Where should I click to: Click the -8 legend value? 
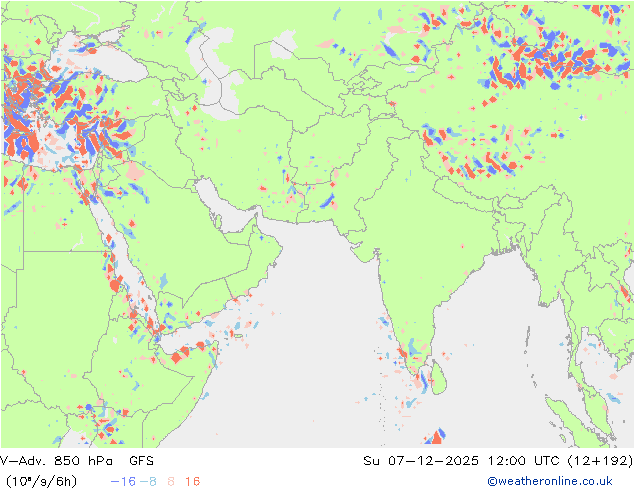point(148,481)
